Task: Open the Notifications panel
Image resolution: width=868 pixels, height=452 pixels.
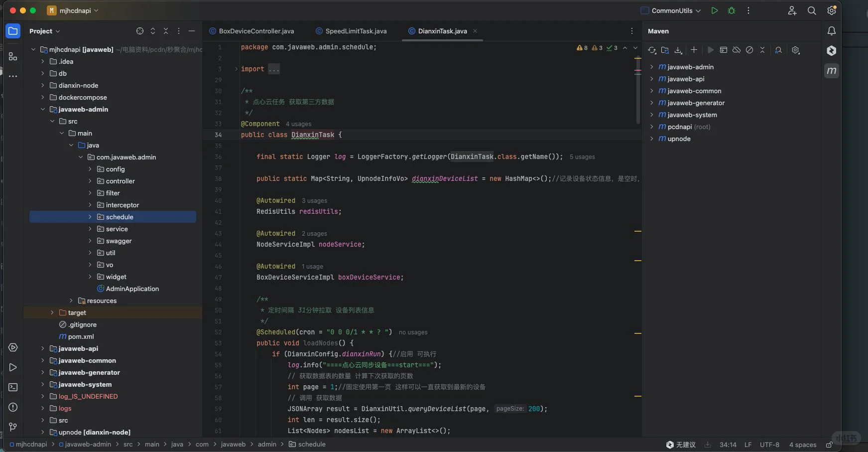Action: pyautogui.click(x=831, y=31)
